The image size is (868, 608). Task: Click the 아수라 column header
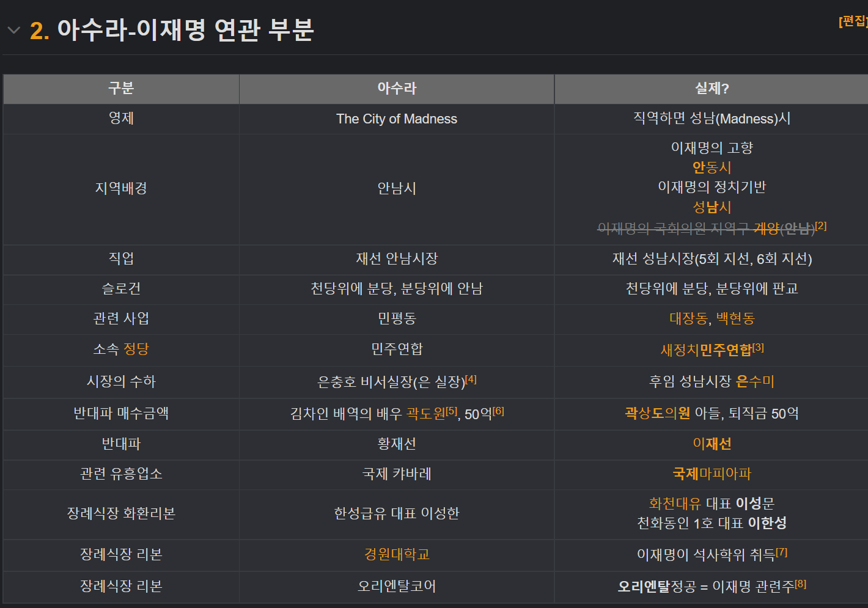pos(397,89)
